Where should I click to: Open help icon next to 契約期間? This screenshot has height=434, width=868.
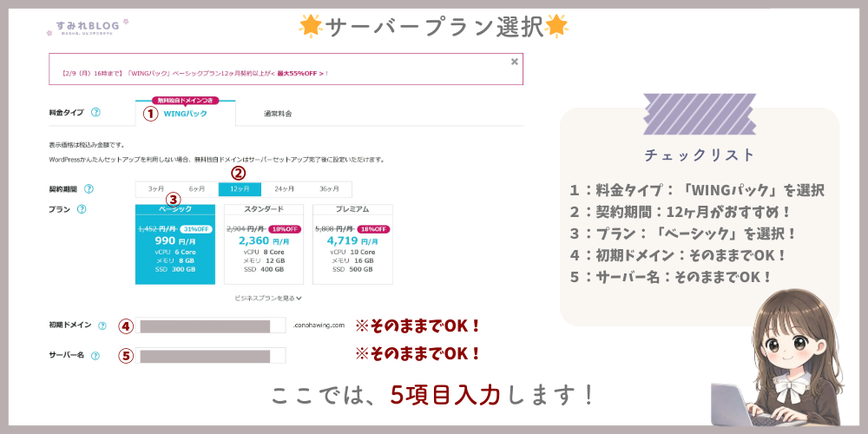pyautogui.click(x=89, y=188)
